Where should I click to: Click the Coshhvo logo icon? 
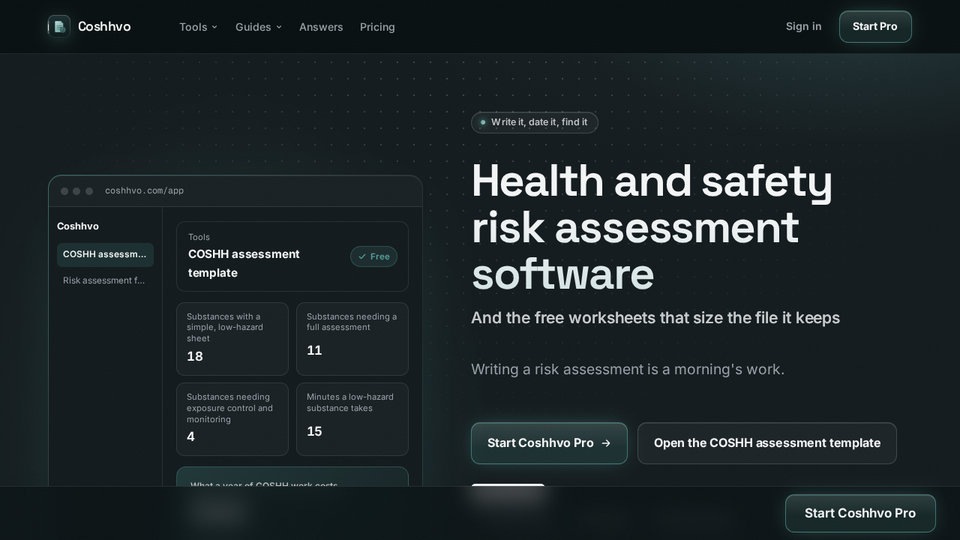click(x=59, y=26)
